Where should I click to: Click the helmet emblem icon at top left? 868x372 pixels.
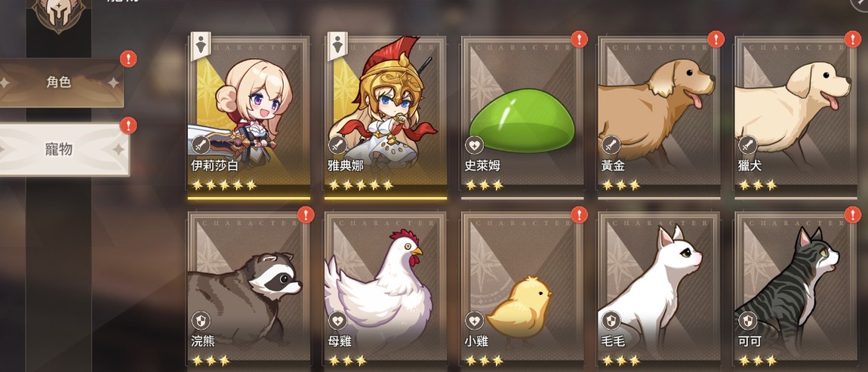click(x=59, y=14)
